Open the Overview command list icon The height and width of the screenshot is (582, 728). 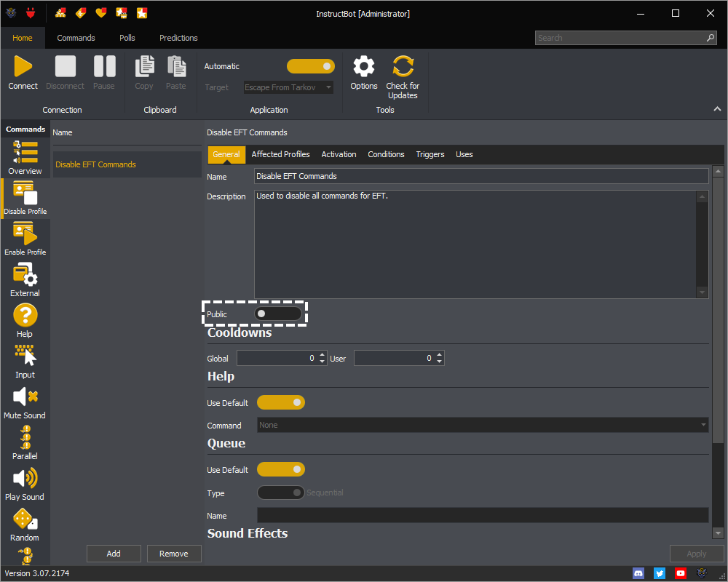pyautogui.click(x=25, y=152)
